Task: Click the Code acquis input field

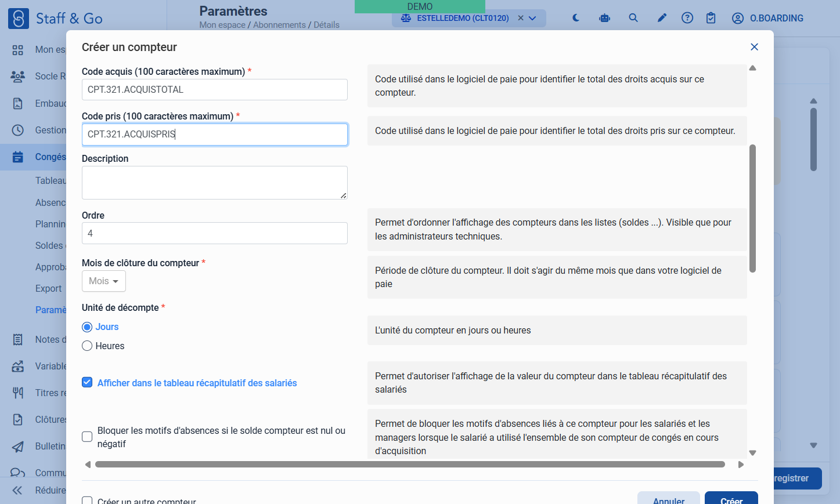Action: pos(215,90)
